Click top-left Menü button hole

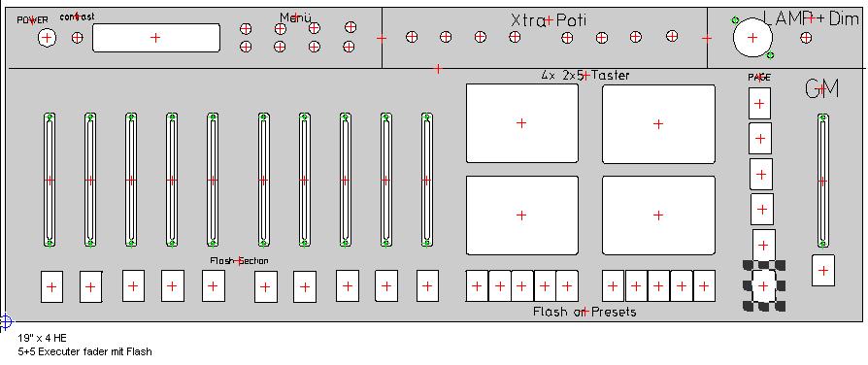click(x=246, y=28)
